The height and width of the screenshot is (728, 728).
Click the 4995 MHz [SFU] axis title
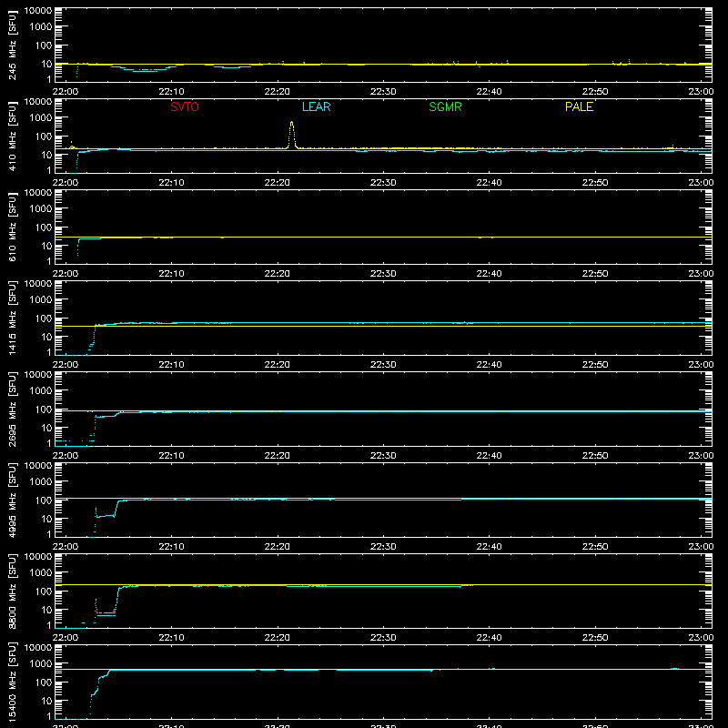pyautogui.click(x=12, y=500)
